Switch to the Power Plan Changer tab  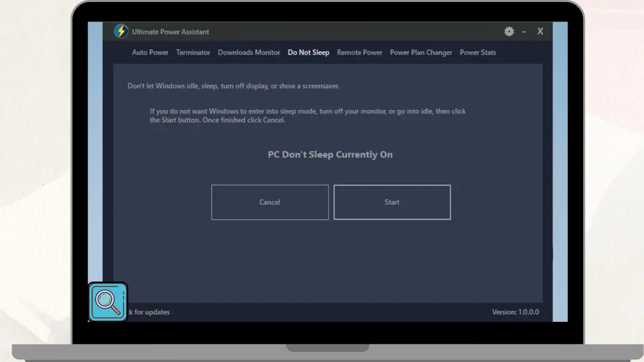[x=421, y=52]
